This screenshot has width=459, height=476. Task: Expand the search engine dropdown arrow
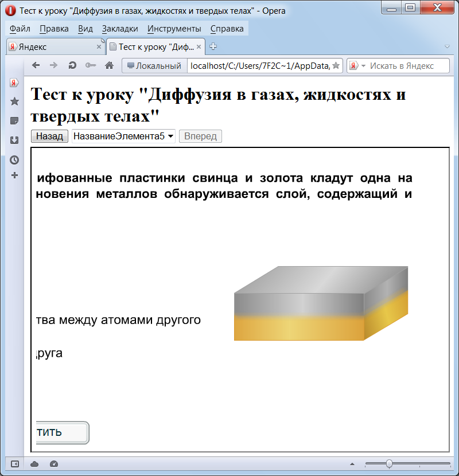coord(363,65)
